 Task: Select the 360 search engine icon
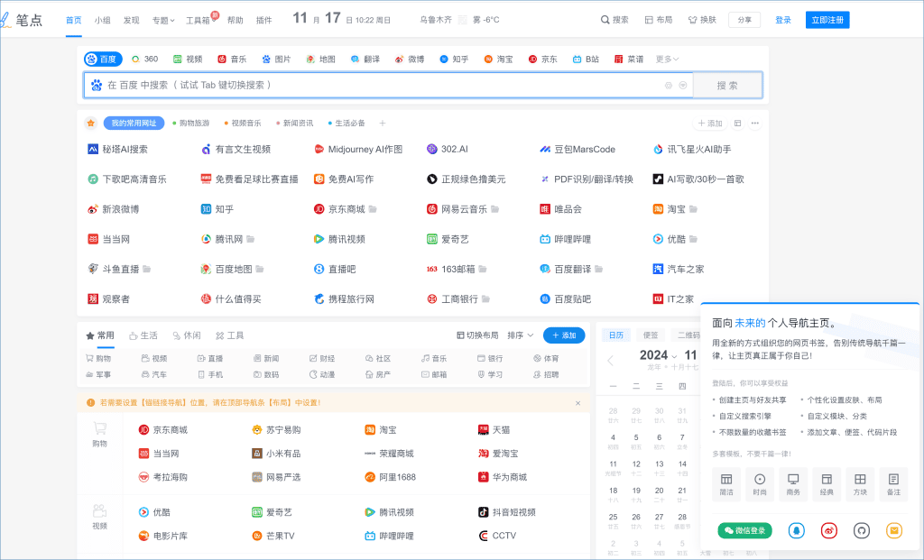135,60
